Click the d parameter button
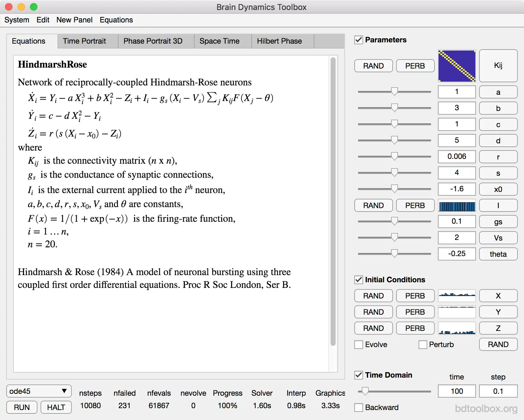This screenshot has width=524, height=420. 498,141
